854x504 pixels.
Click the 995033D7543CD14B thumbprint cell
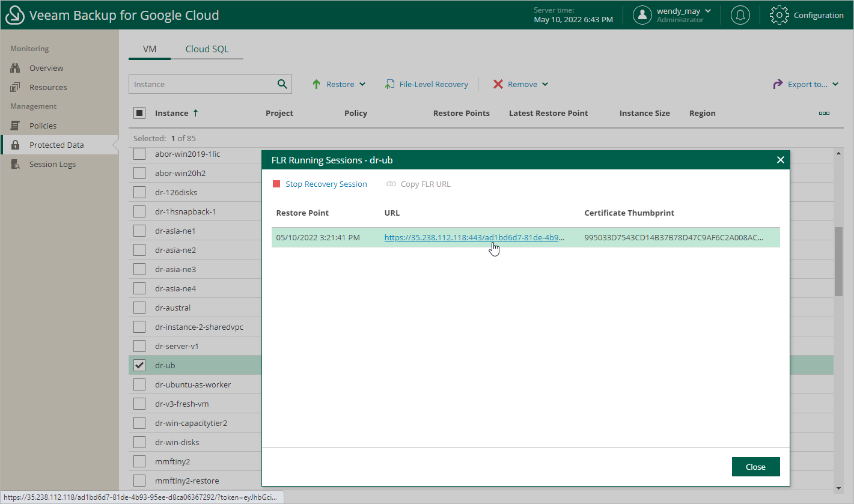[x=674, y=237]
